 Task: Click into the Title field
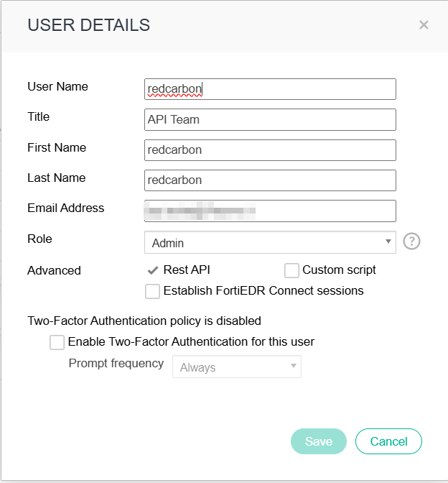click(x=270, y=119)
